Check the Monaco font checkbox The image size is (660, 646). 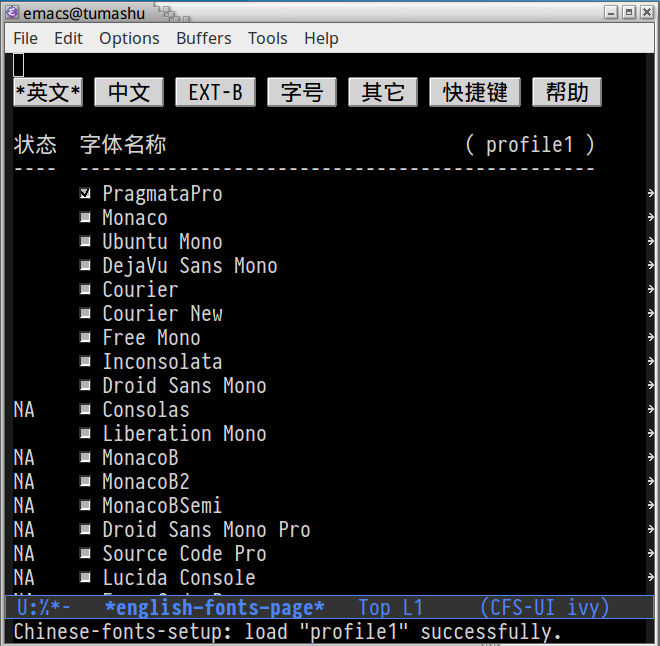85,217
